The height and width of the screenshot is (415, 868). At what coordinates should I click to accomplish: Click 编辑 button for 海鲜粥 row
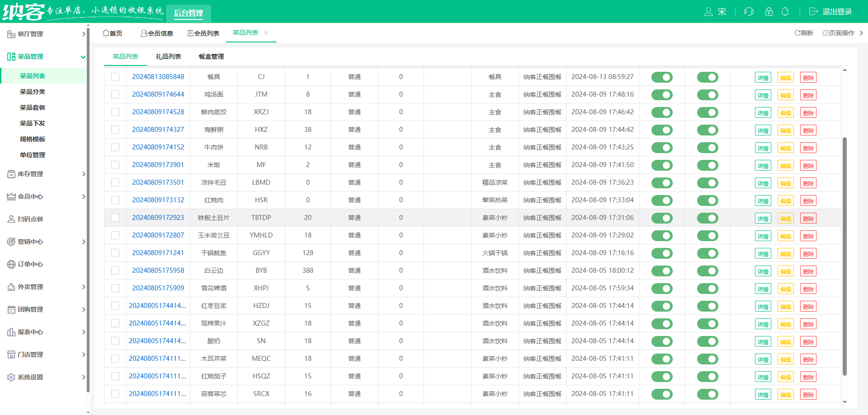pos(785,131)
